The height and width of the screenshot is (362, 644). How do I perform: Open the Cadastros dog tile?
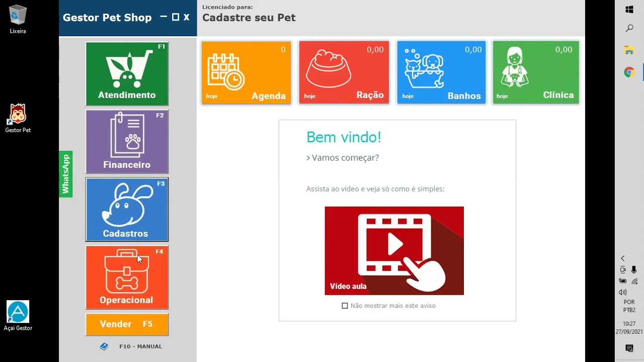[127, 210]
